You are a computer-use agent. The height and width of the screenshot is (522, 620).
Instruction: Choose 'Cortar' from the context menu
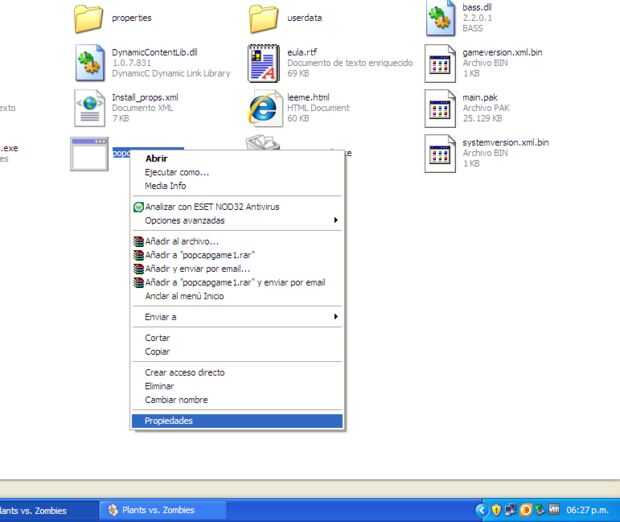point(237,338)
